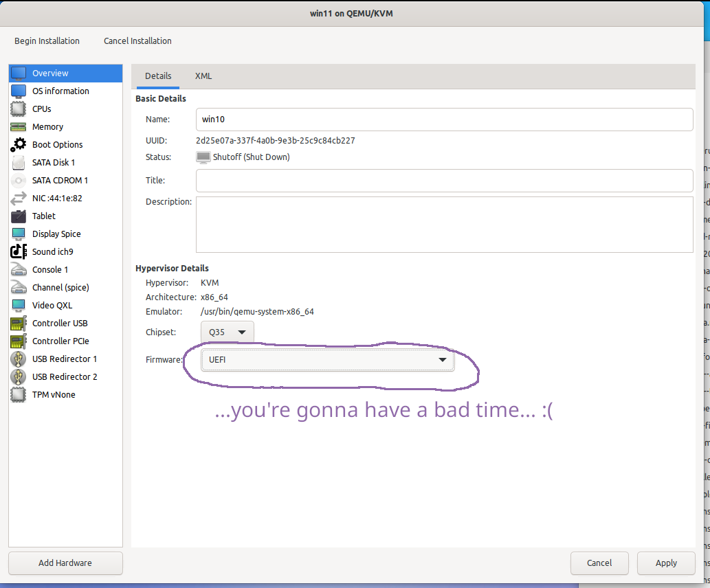Select the Tablet device icon

19,216
